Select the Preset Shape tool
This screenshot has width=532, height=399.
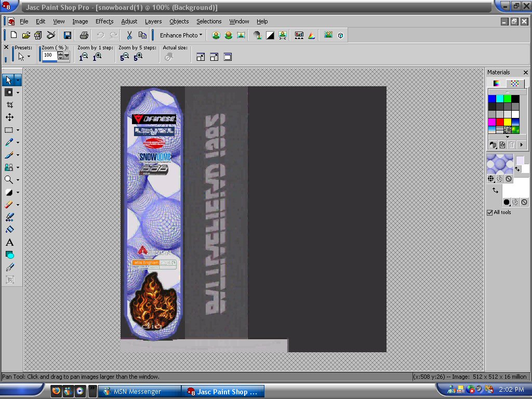tap(9, 255)
